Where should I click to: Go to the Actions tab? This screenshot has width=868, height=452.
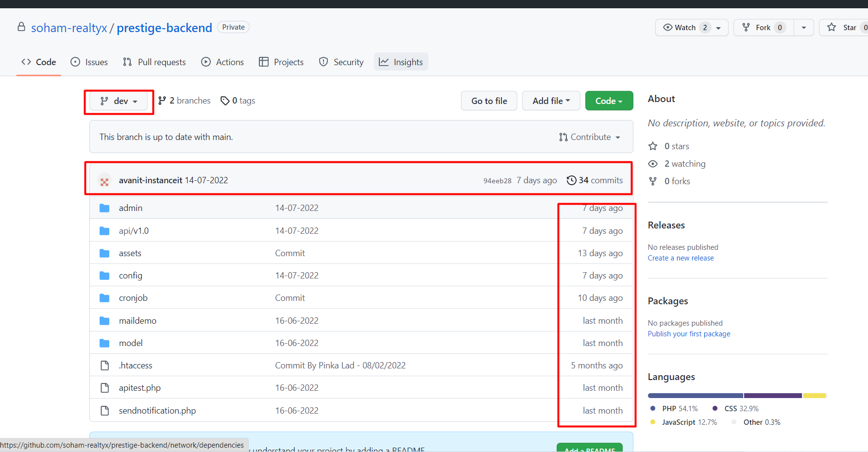[222, 62]
